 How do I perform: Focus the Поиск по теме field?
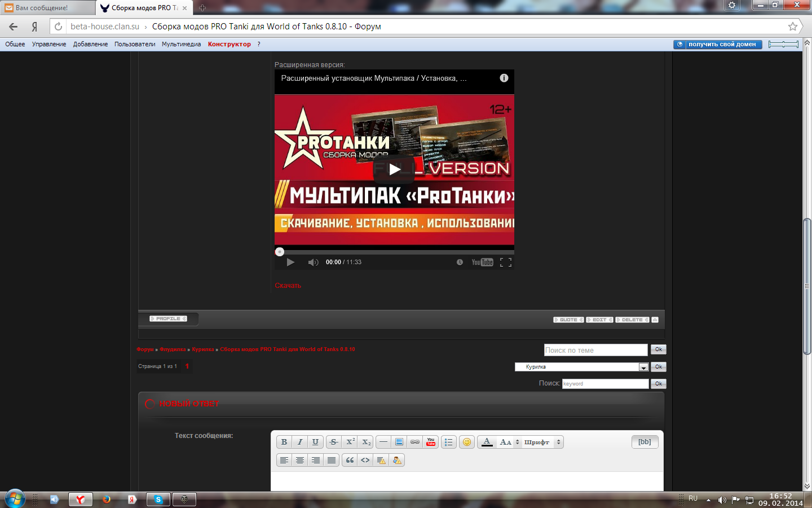point(596,350)
